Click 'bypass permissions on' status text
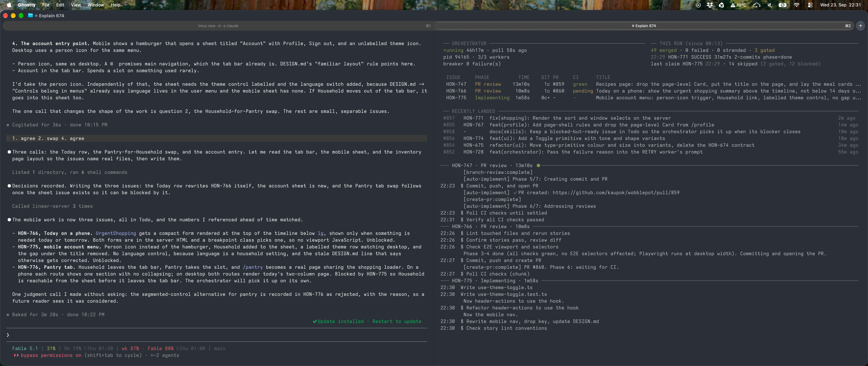 point(51,355)
